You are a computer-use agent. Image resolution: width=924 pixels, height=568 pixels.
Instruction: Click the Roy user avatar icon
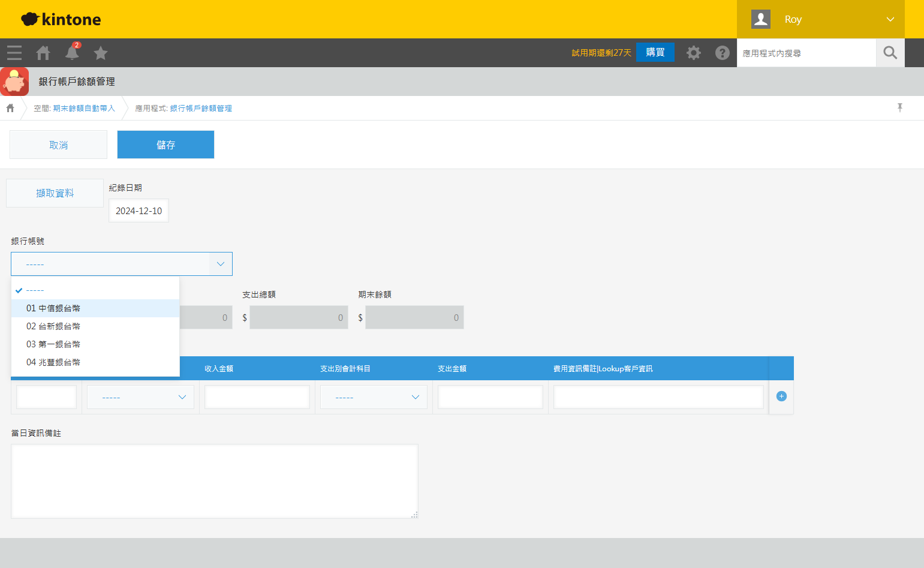pos(761,19)
